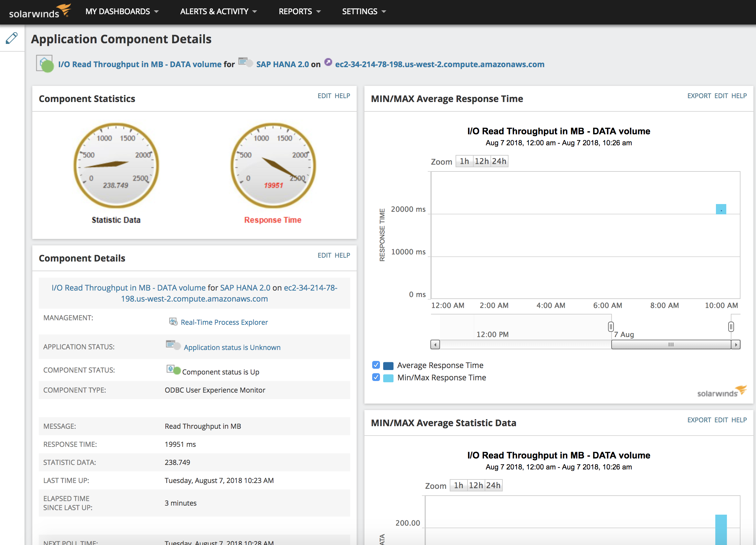Click the left handle of the chart range slider
Image resolution: width=756 pixels, height=545 pixels.
coord(610,326)
